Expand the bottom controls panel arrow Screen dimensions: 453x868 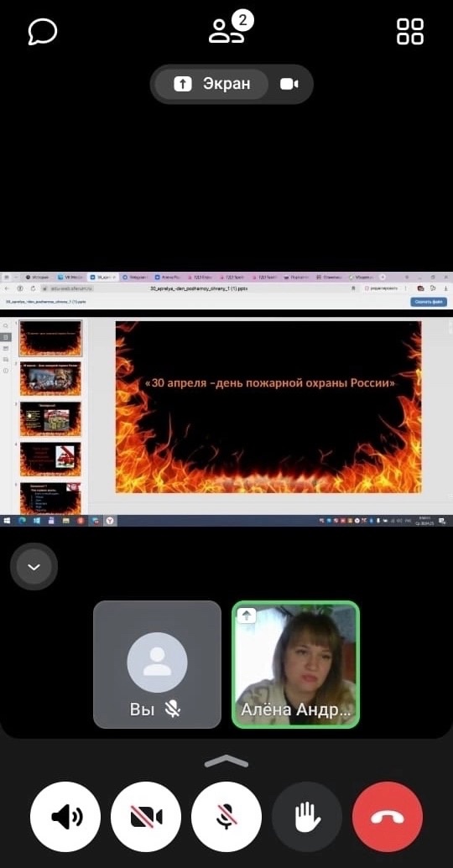coord(226,761)
